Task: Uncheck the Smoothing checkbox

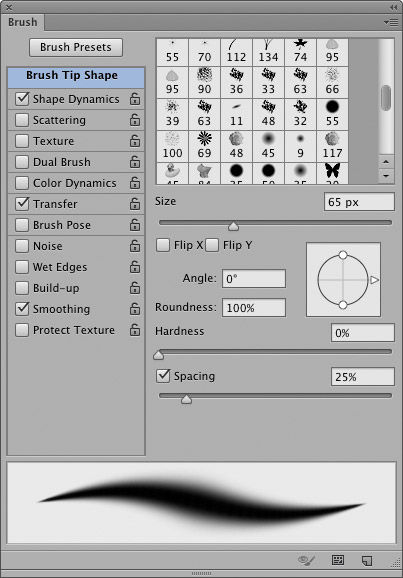Action: pos(22,309)
